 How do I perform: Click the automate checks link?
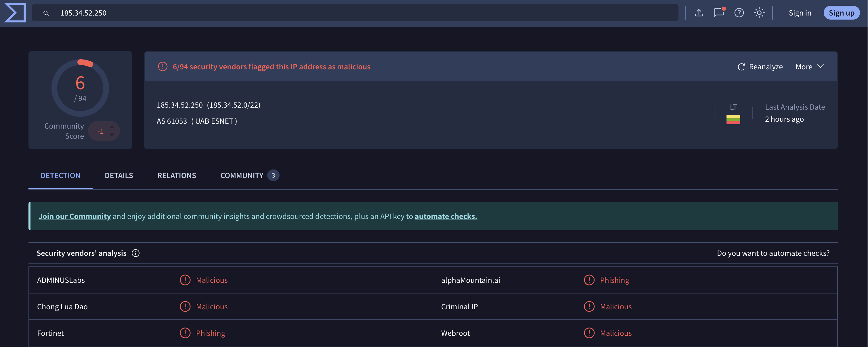[x=446, y=216]
